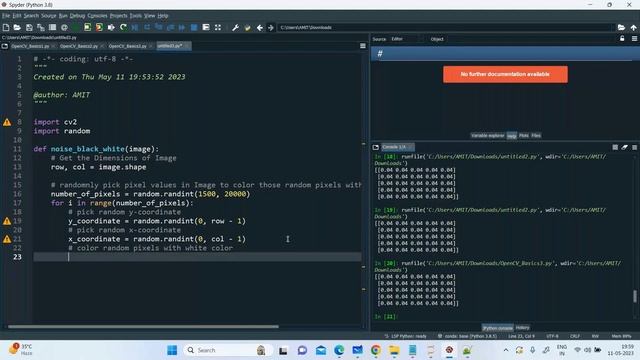Click the Help pane lock icon
Viewport: 640px width, 360px height.
point(622,38)
